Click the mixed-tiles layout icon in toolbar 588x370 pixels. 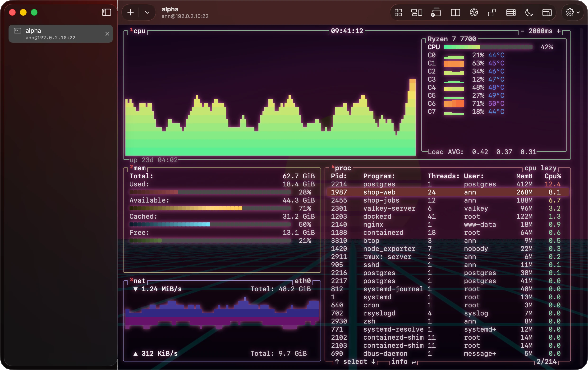click(x=417, y=13)
